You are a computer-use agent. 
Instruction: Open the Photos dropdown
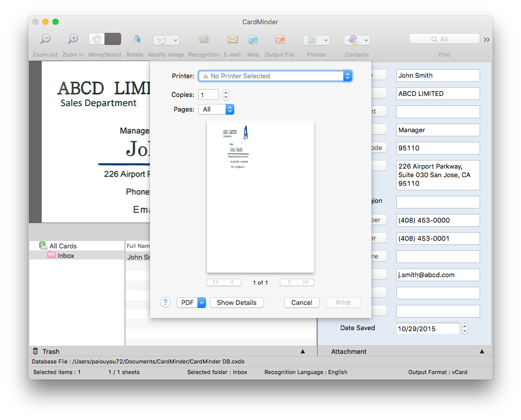[x=317, y=40]
